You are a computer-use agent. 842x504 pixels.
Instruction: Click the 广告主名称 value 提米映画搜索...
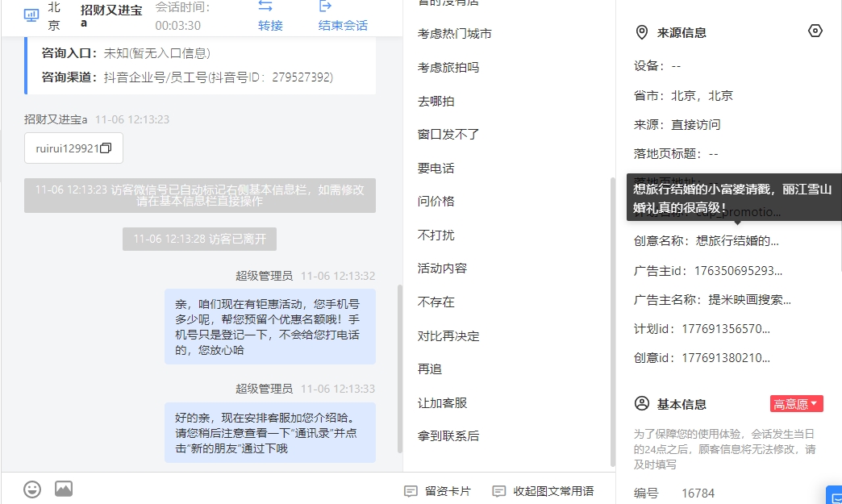[749, 299]
